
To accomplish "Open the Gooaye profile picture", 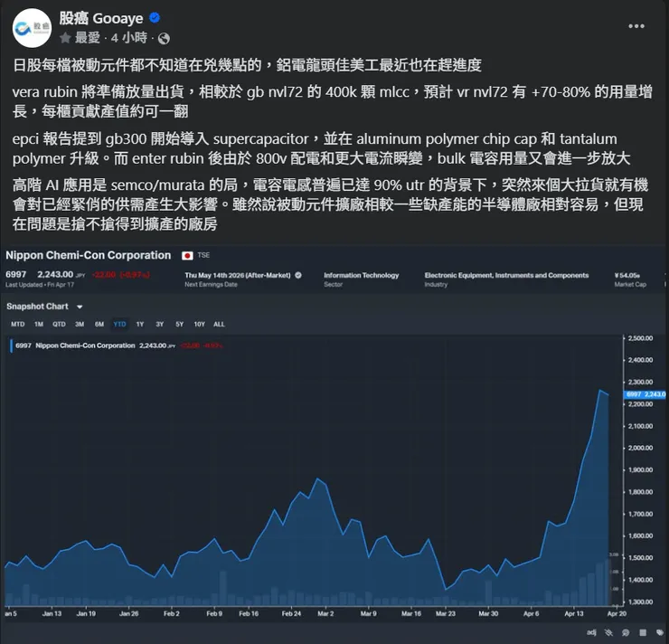I will pyautogui.click(x=32, y=28).
